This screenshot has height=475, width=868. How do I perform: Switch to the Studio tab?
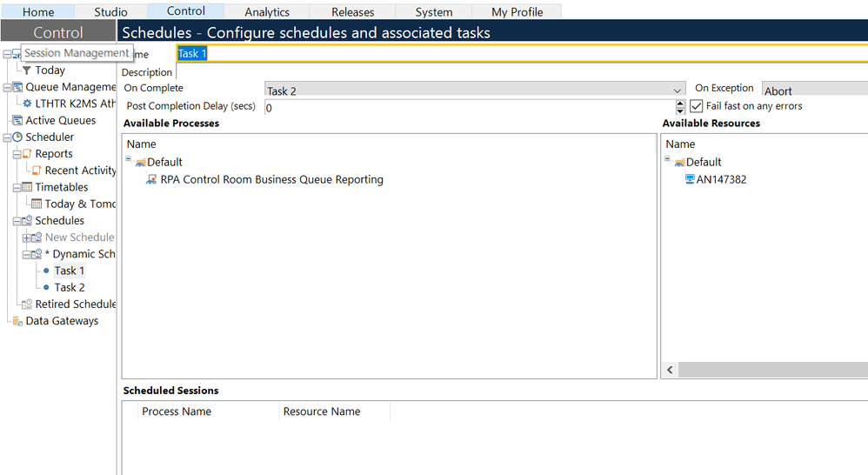(x=110, y=11)
